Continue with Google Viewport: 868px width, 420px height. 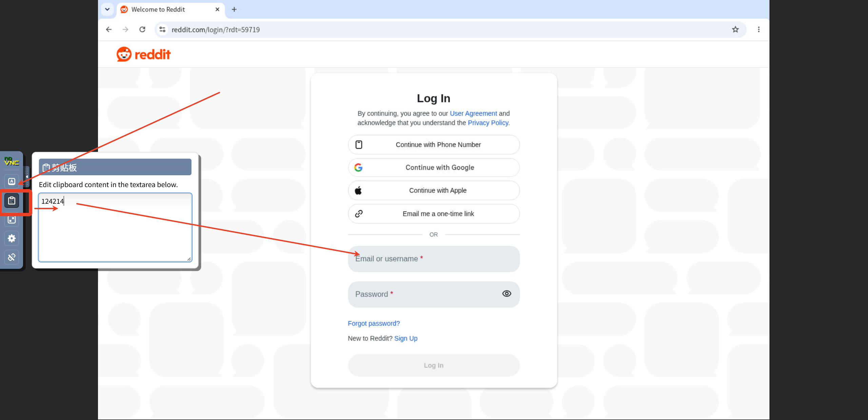[434, 167]
